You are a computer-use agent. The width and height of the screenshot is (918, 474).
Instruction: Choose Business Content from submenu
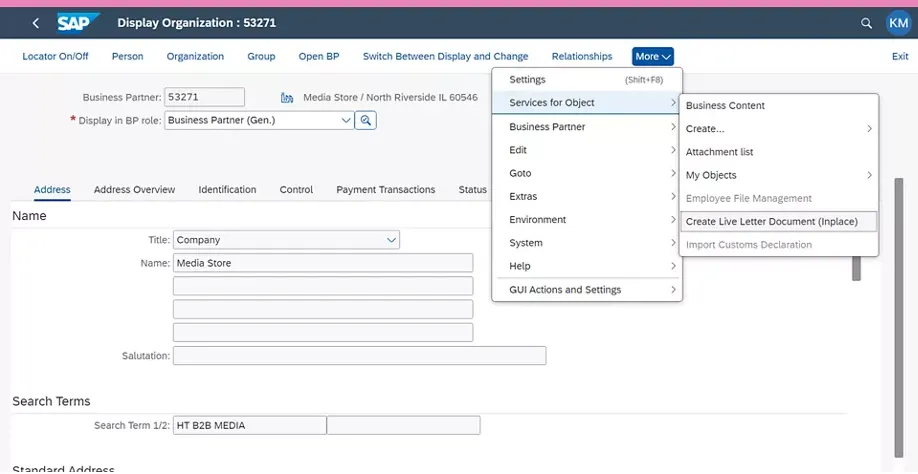[725, 105]
